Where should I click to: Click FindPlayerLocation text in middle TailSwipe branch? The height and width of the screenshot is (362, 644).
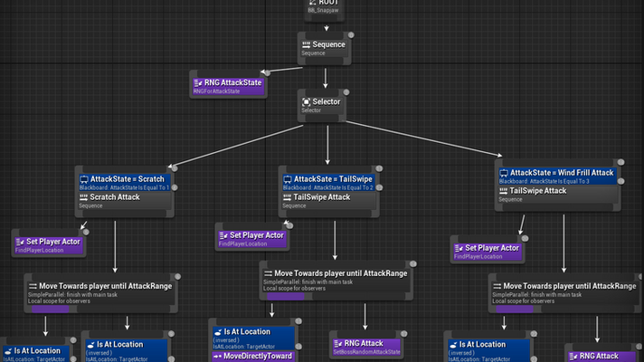pyautogui.click(x=242, y=244)
